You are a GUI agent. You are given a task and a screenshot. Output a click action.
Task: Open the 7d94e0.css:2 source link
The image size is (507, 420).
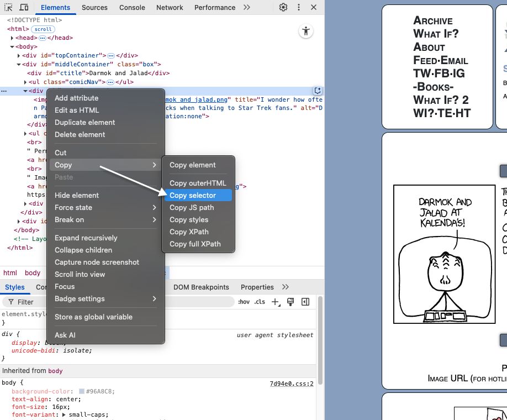291,383
